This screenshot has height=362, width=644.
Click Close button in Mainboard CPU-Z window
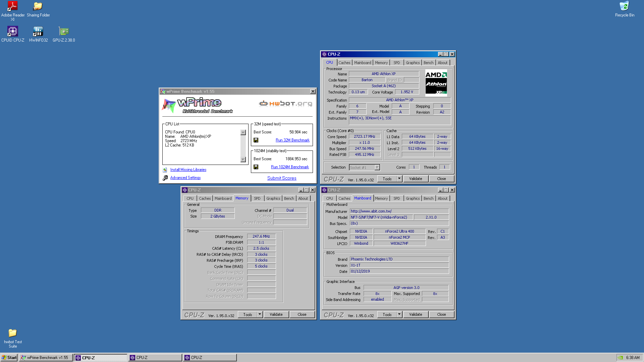[441, 314]
